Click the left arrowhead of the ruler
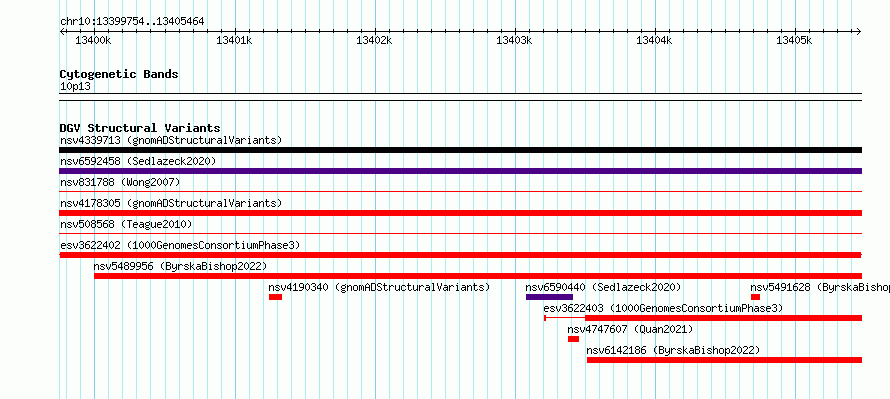The image size is (890, 399). [62, 31]
